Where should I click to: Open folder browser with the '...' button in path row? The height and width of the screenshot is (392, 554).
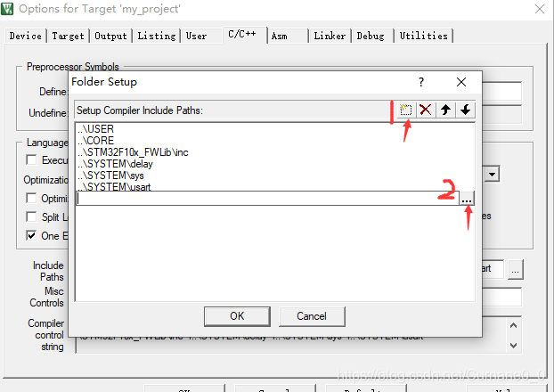pos(467,199)
